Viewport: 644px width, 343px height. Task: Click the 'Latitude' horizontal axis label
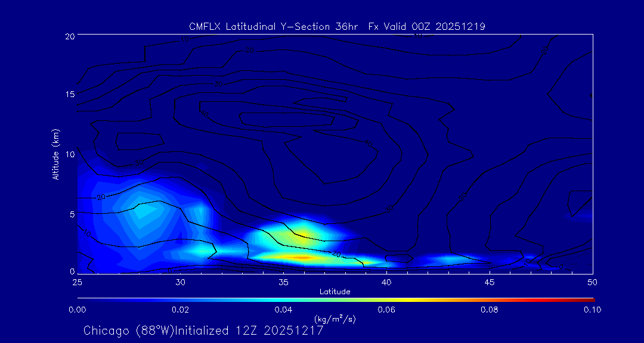335,292
